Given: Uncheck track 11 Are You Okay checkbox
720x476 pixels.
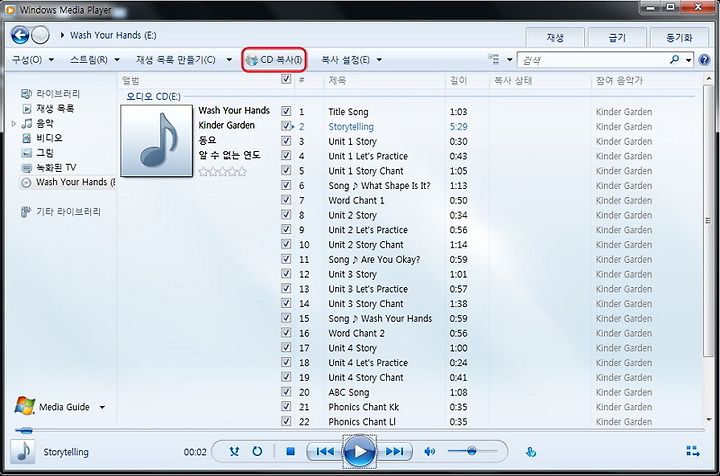Looking at the screenshot, I should click(286, 259).
